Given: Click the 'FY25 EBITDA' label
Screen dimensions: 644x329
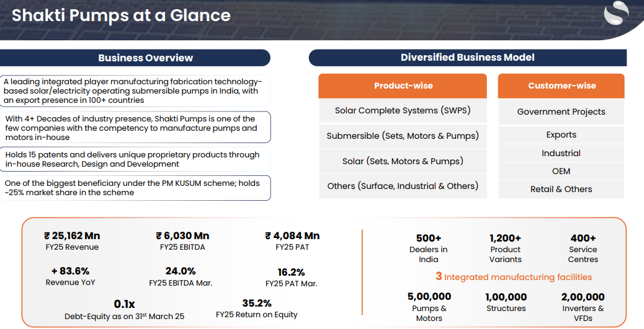Looking at the screenshot, I should pyautogui.click(x=182, y=247).
